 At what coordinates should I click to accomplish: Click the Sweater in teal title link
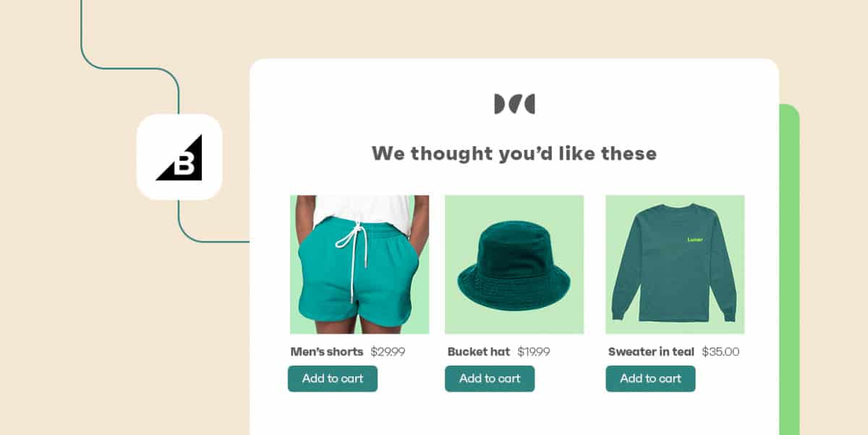tap(650, 351)
